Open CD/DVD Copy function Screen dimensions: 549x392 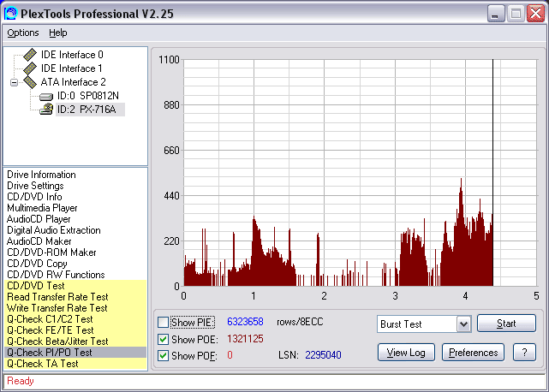click(37, 264)
